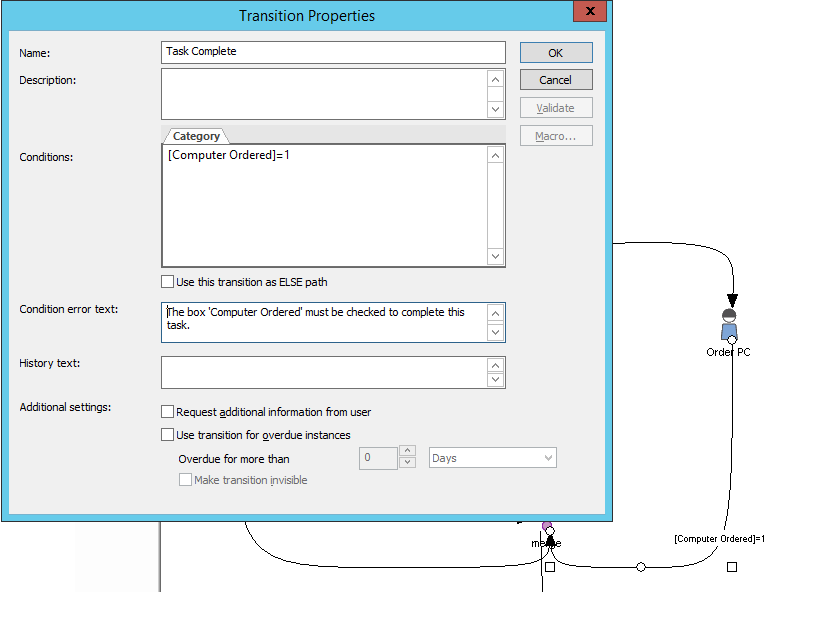Increment the overdue value with the up stepper
This screenshot has height=630, width=820.
[x=408, y=453]
